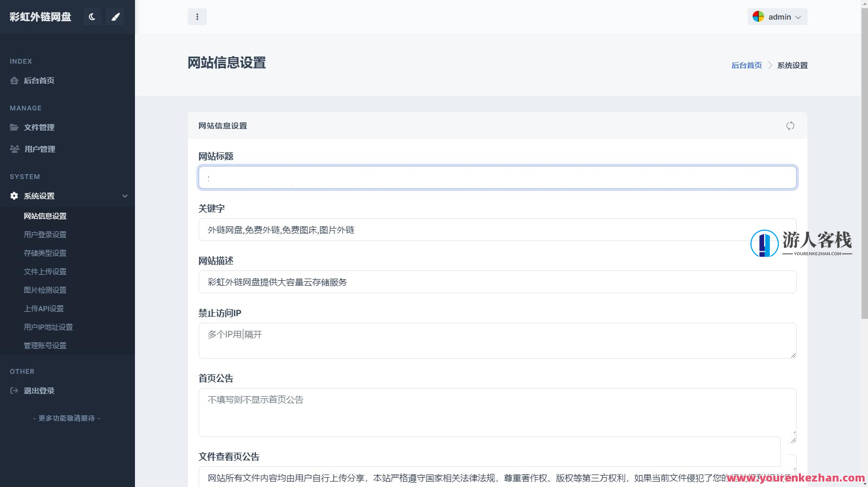Select 存储类型设置 submenu item
Viewport: 868px width, 487px height.
(x=45, y=253)
